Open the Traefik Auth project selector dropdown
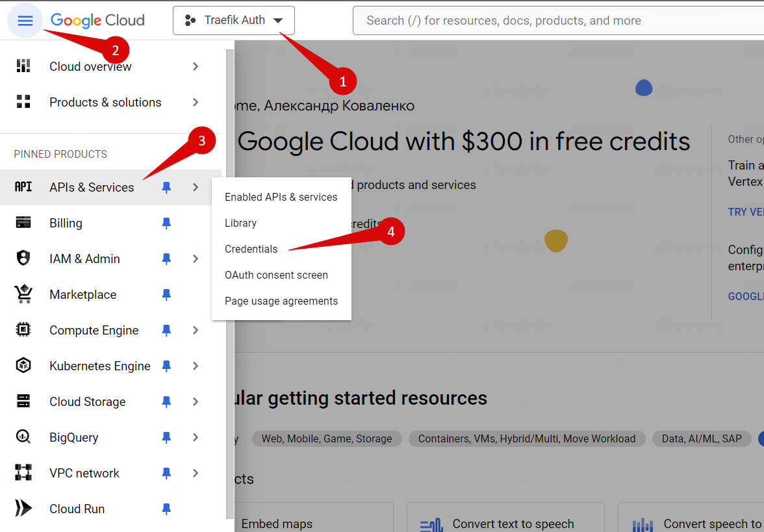This screenshot has width=764, height=532. coord(234,21)
